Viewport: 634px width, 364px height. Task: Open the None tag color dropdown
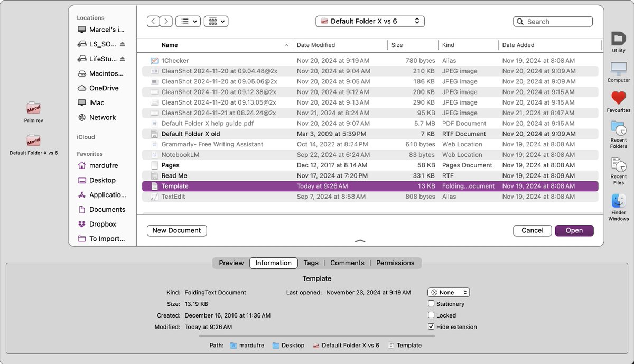pyautogui.click(x=449, y=292)
